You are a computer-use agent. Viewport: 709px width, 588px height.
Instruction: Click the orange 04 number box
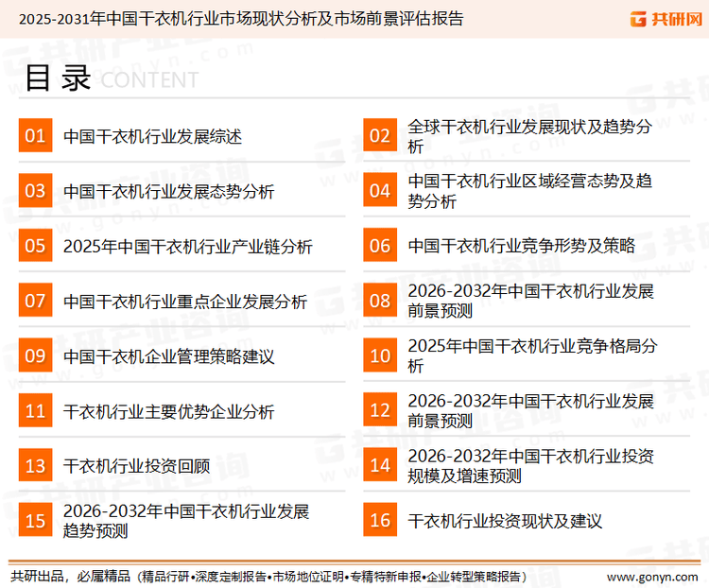380,190
